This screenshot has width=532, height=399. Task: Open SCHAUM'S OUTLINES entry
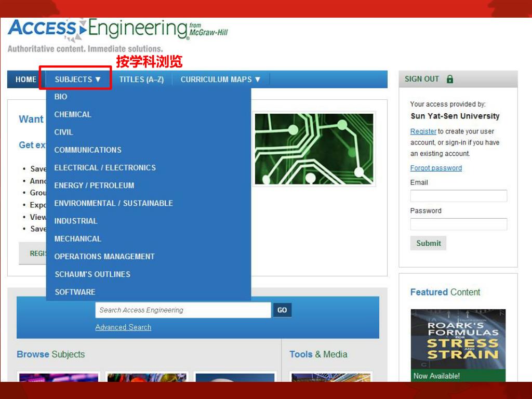pos(92,274)
